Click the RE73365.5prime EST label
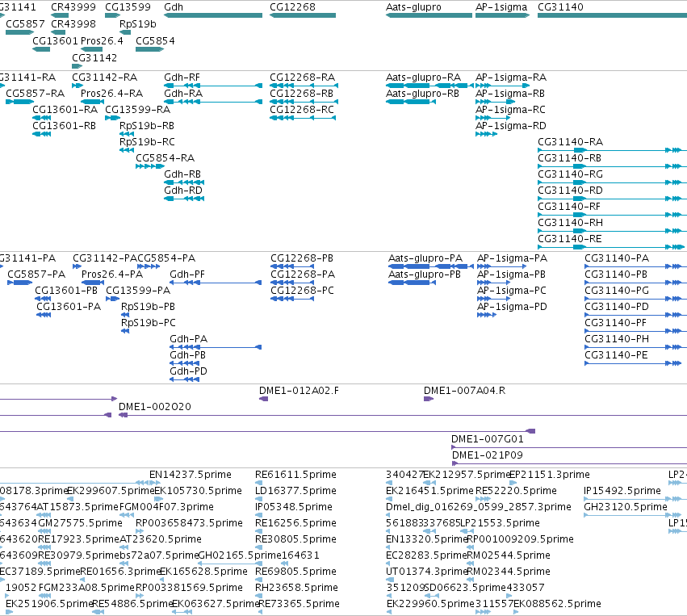This screenshot has width=687, height=616. (x=300, y=604)
